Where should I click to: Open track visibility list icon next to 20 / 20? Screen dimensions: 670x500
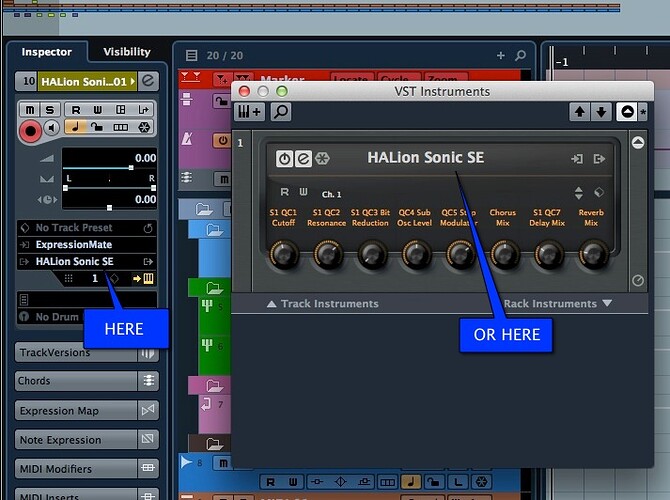click(x=191, y=56)
